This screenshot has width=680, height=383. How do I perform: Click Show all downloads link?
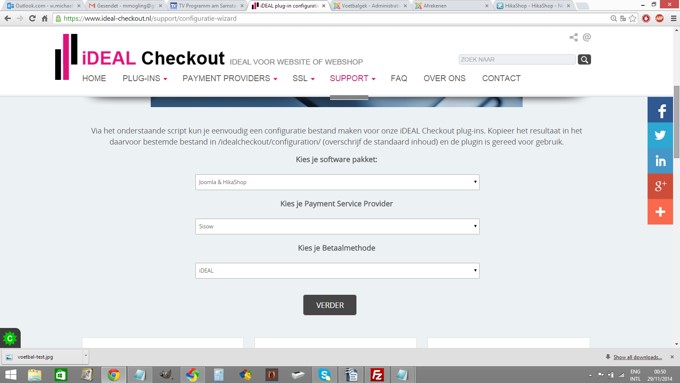[637, 357]
